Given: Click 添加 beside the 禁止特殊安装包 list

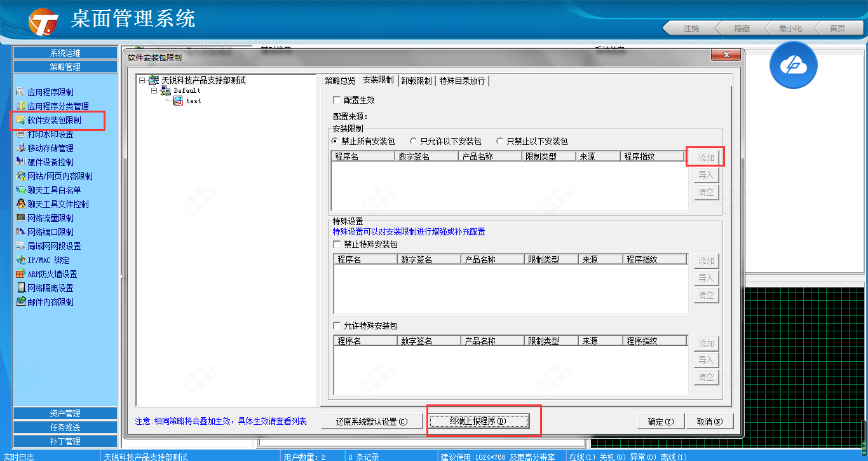Looking at the screenshot, I should pos(706,261).
